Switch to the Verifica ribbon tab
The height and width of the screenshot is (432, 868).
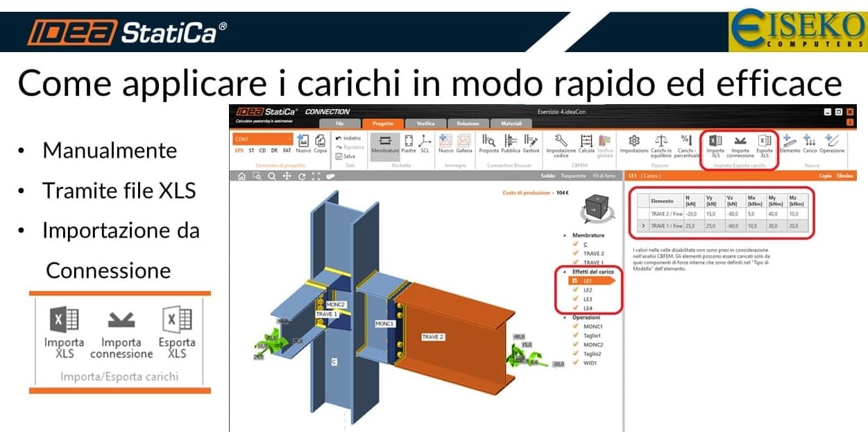[x=425, y=124]
